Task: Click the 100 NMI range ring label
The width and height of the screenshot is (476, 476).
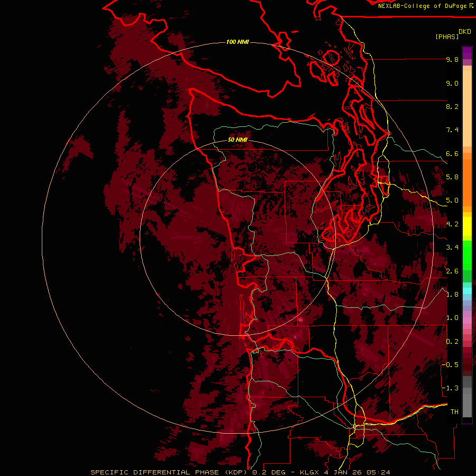Action: [x=237, y=42]
